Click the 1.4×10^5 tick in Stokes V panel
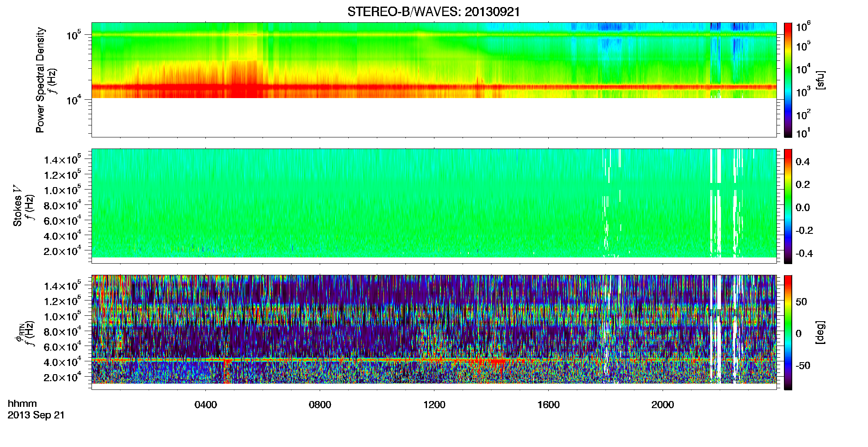Image resolution: width=868 pixels, height=447 pixels. pos(63,159)
